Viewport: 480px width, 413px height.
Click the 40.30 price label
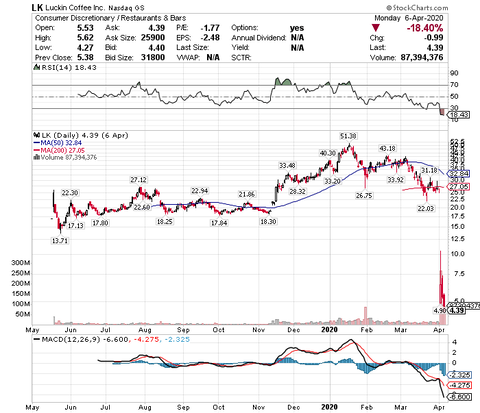328,153
